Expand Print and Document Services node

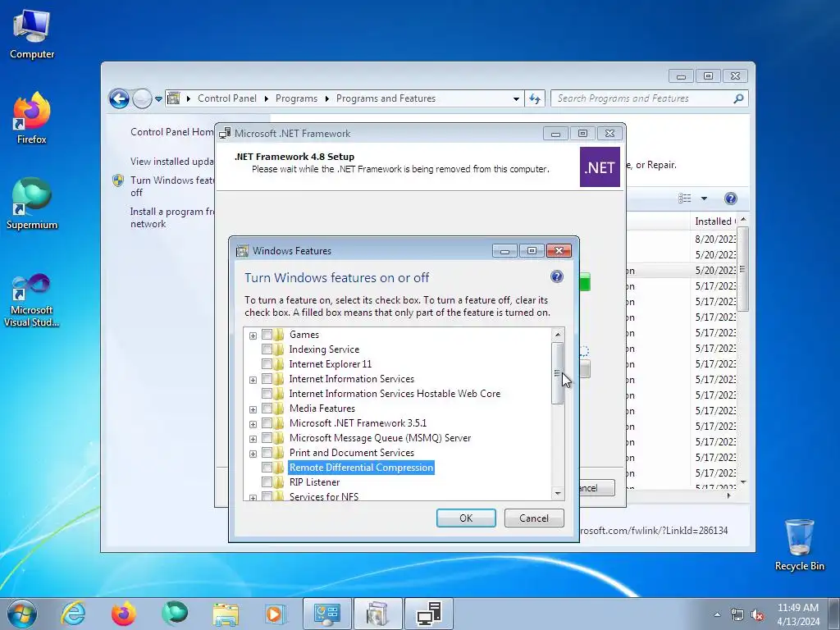[x=253, y=454]
